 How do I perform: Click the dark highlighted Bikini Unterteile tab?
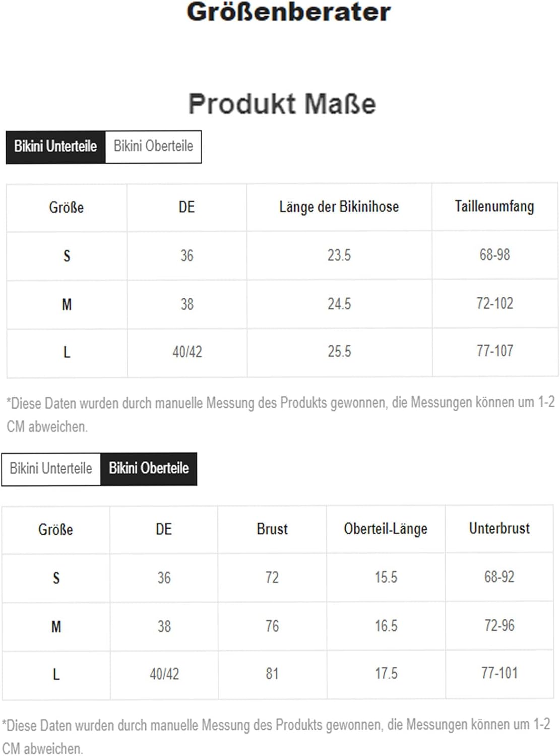(55, 147)
